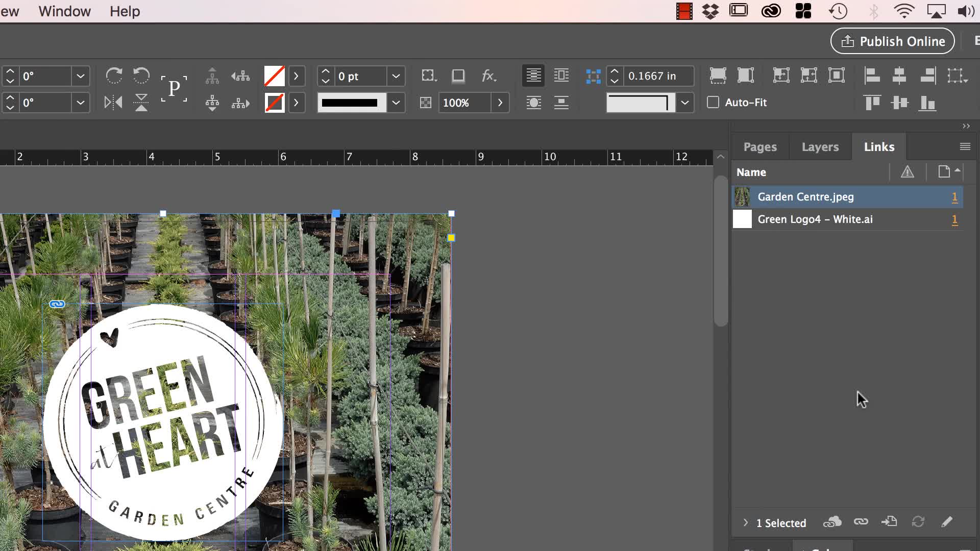
Task: Select Green Logo4 - White.ai link
Action: coord(847,219)
